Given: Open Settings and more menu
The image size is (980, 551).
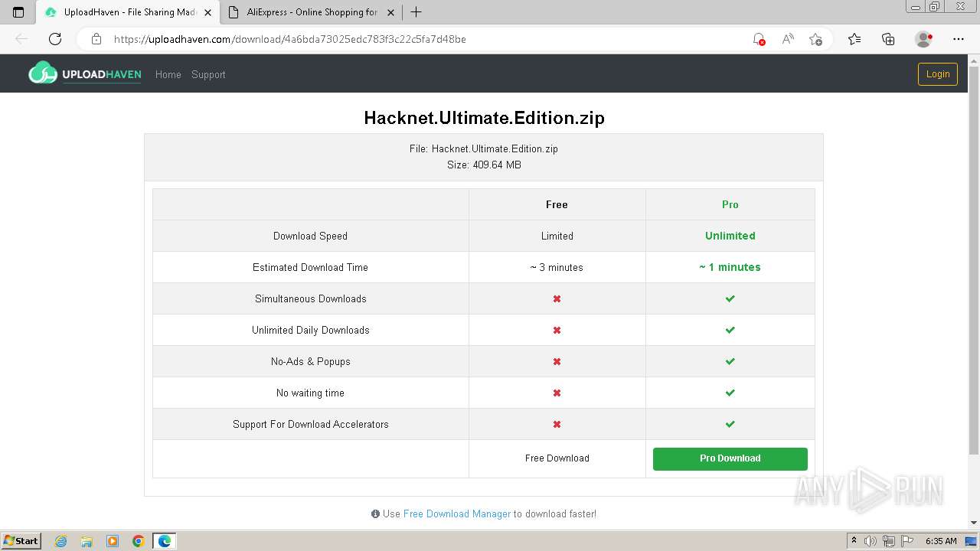Looking at the screenshot, I should pos(959,39).
